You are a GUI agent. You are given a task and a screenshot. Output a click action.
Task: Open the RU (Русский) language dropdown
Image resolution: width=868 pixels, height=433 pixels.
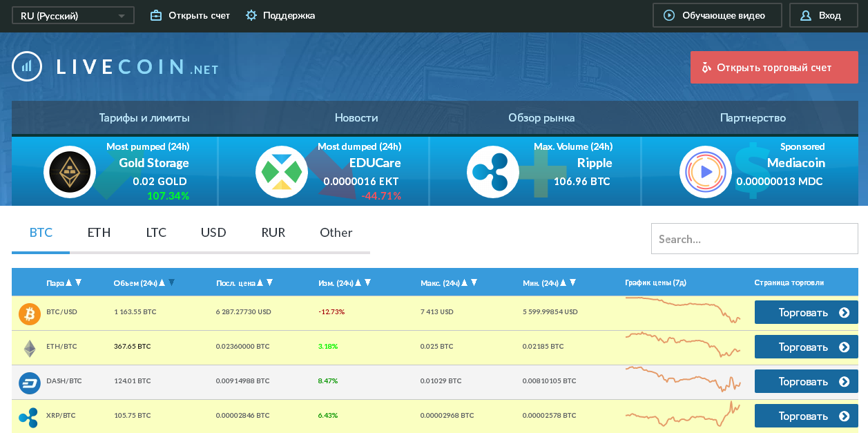(73, 16)
